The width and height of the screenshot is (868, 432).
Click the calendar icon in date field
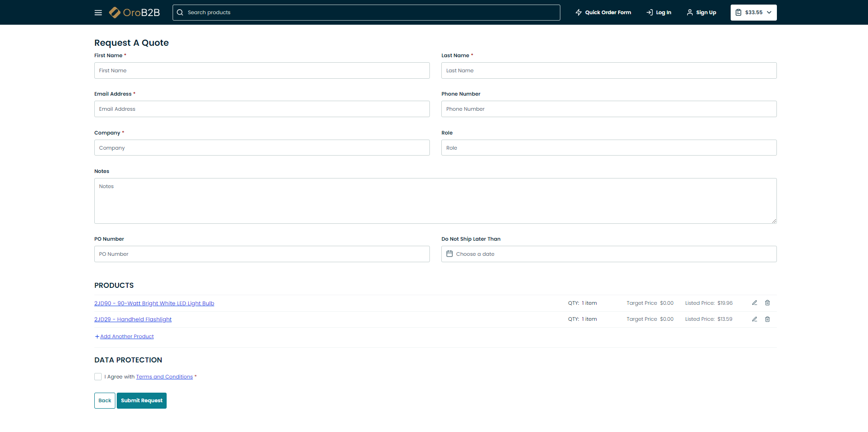(x=450, y=254)
